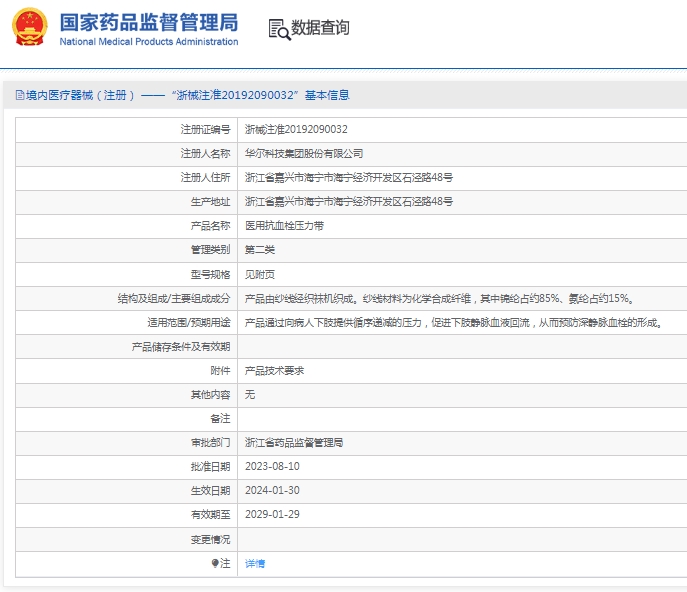Click the 管理类别 row label

click(x=210, y=250)
